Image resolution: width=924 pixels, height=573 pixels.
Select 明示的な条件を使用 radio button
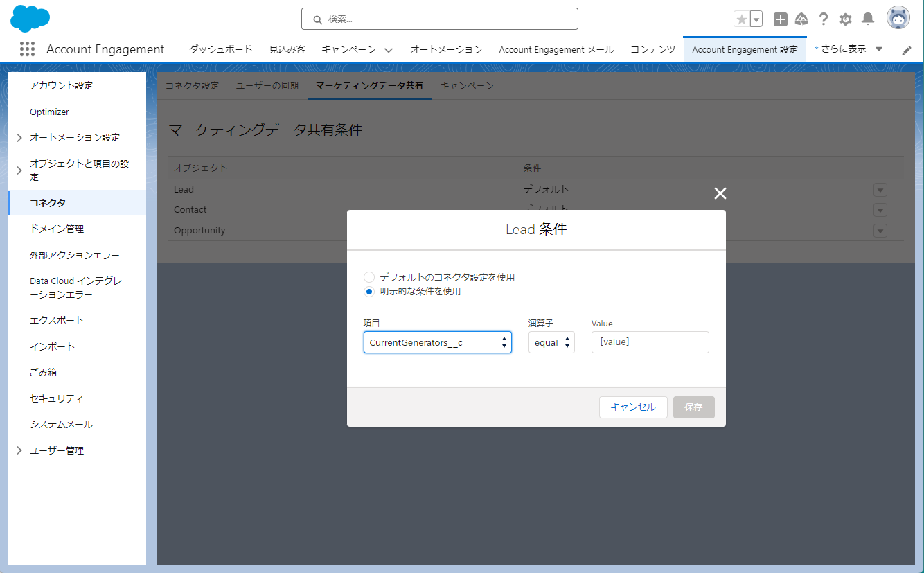(x=369, y=292)
